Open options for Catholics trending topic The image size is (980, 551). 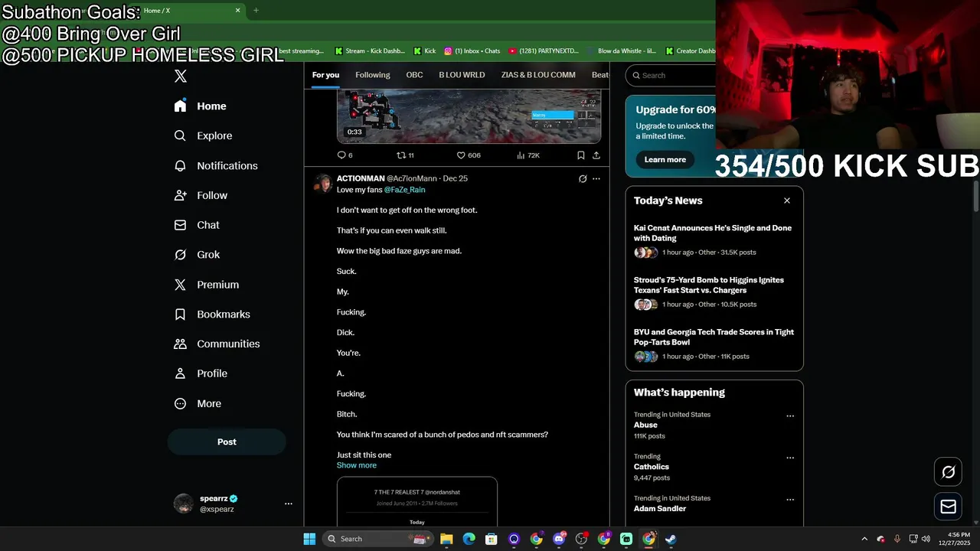click(x=790, y=458)
